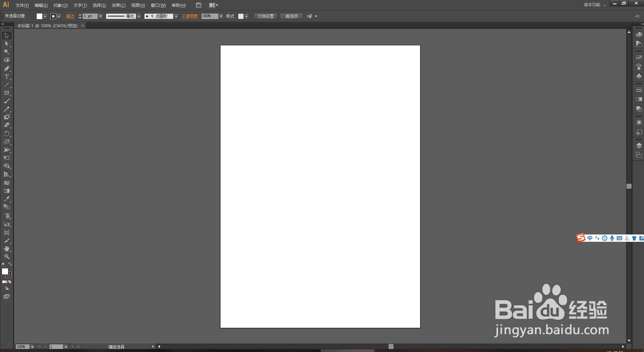The image size is (644, 352).
Task: Open the brush definition dropdown
Action: click(x=176, y=16)
